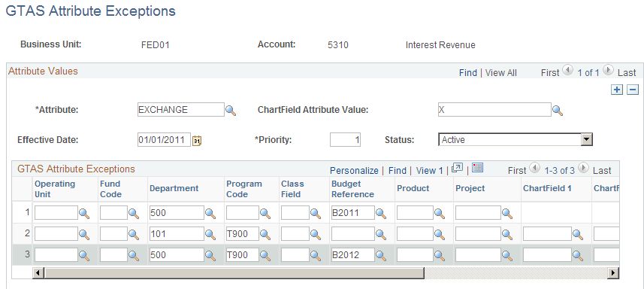
Task: Open the Effective Date calendar picker
Action: [197, 140]
